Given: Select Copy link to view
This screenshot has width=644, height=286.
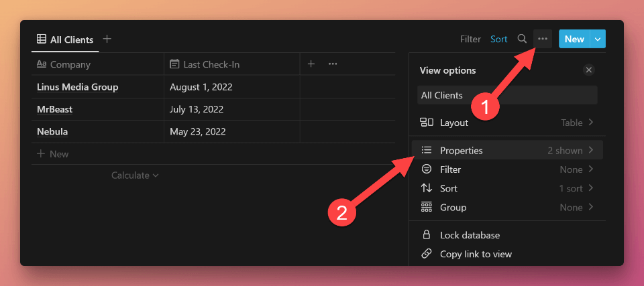Looking at the screenshot, I should click(507, 254).
